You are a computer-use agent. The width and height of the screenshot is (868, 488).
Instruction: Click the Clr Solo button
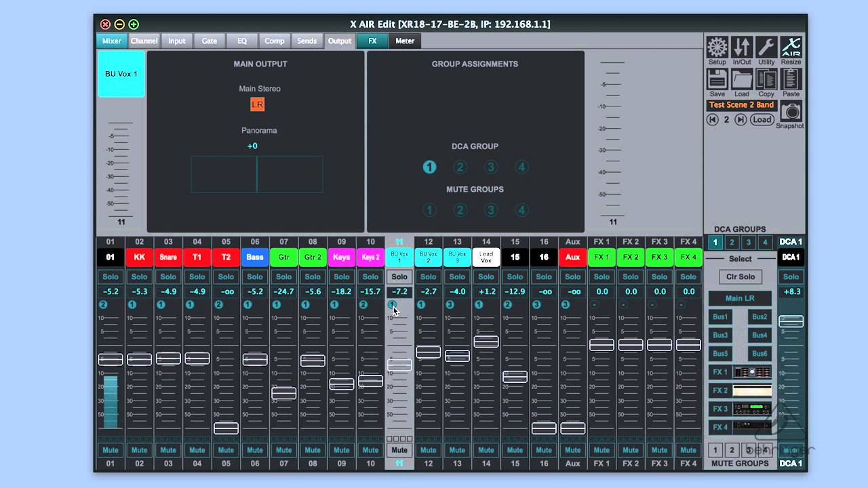(x=741, y=277)
